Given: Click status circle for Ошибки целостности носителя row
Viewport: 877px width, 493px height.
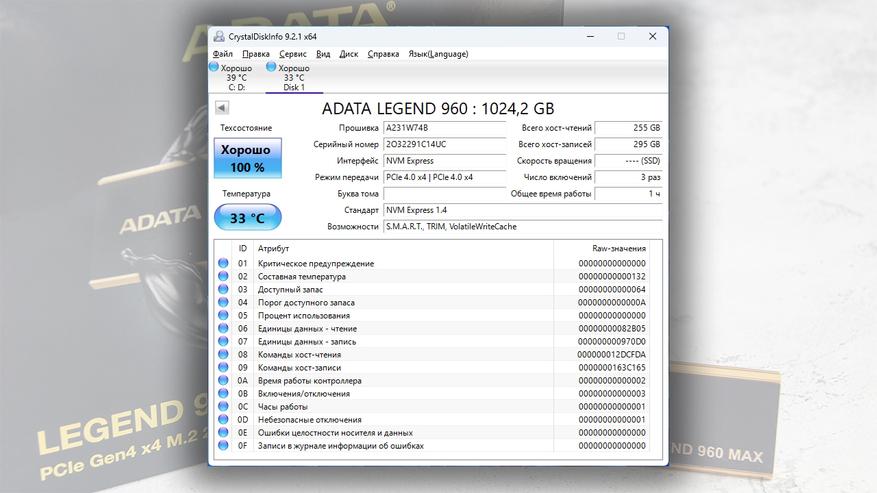Looking at the screenshot, I should coord(223,433).
